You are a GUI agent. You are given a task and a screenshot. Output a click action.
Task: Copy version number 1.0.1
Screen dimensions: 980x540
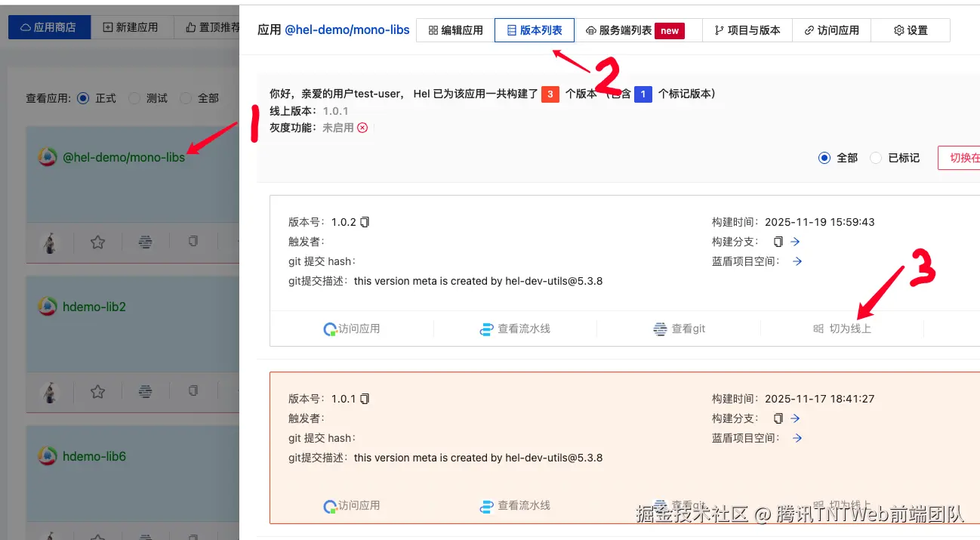(x=365, y=399)
